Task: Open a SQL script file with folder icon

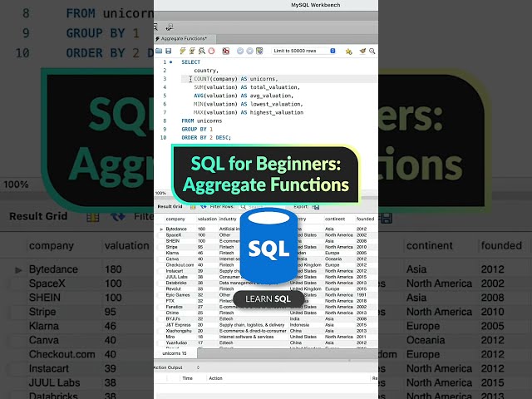Action: coord(159,51)
